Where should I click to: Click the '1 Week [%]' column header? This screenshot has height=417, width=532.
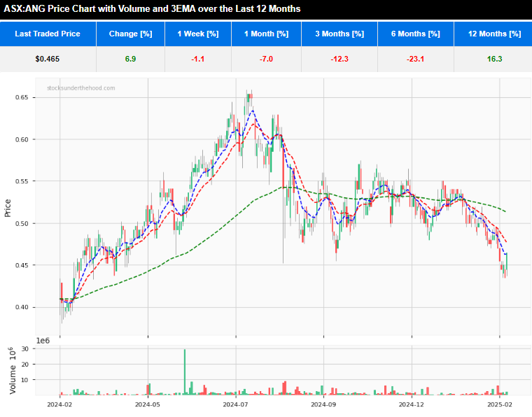[198, 34]
